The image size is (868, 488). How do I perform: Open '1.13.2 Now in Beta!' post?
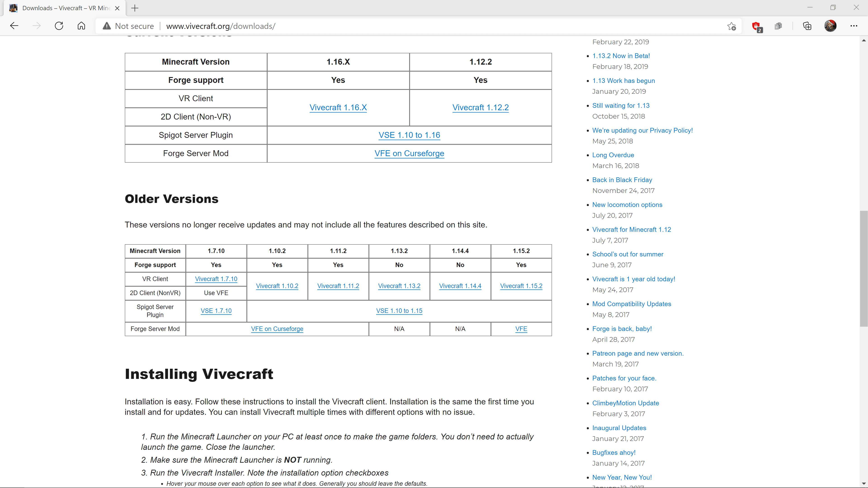[x=621, y=56]
